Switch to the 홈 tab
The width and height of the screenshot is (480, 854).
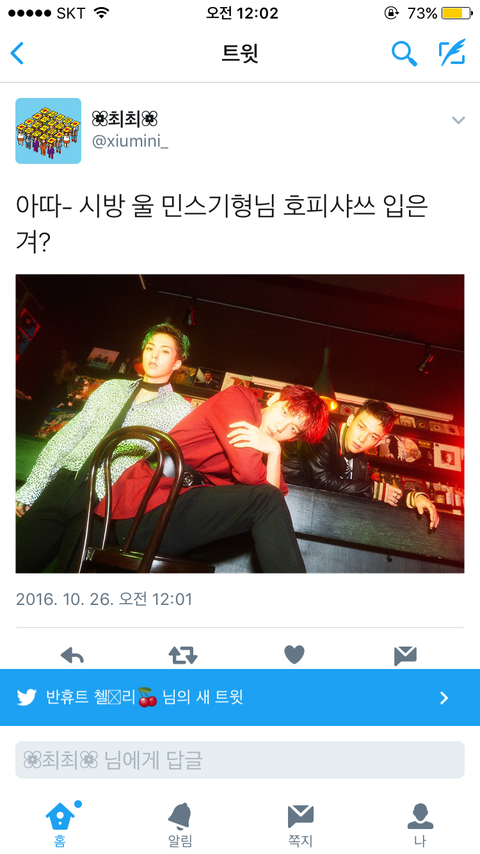tap(60, 824)
